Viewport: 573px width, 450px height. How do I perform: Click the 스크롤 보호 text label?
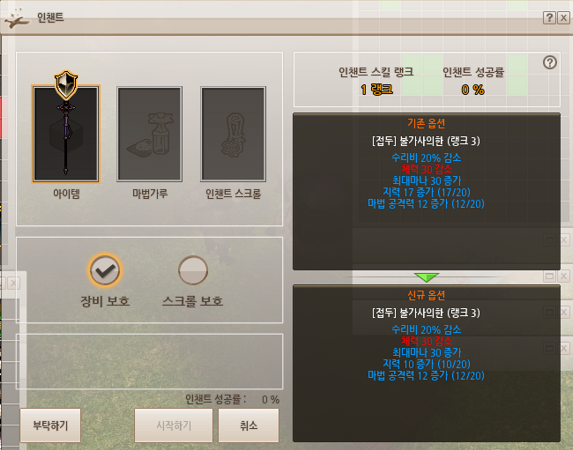[193, 301]
